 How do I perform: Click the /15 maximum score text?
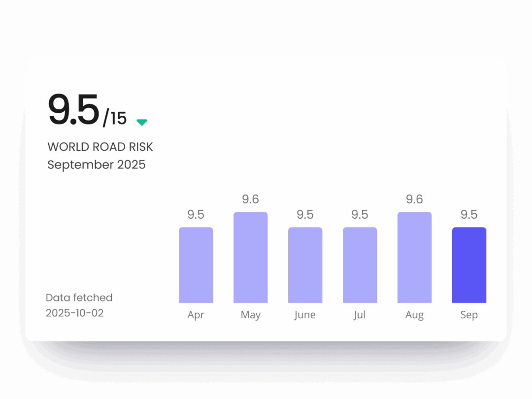(x=115, y=119)
